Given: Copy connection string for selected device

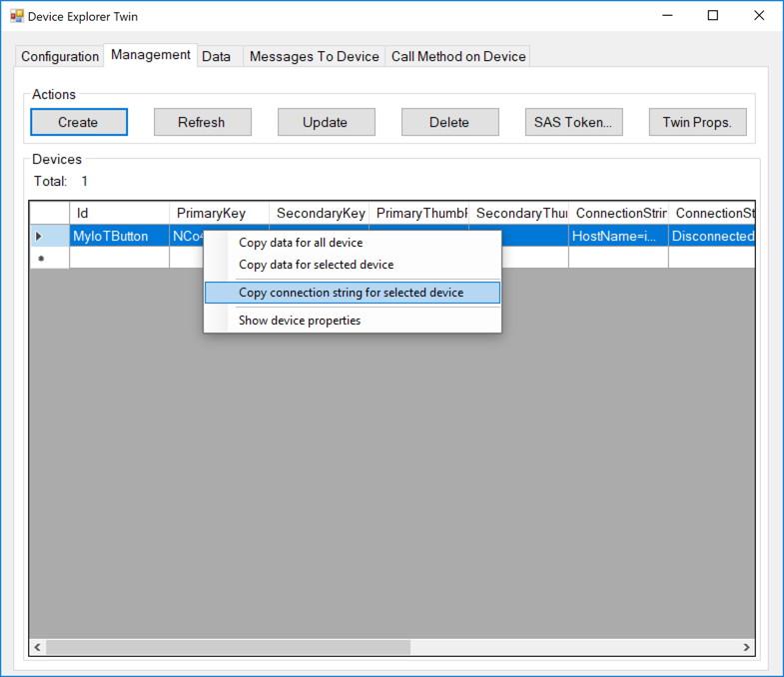Looking at the screenshot, I should pyautogui.click(x=352, y=293).
